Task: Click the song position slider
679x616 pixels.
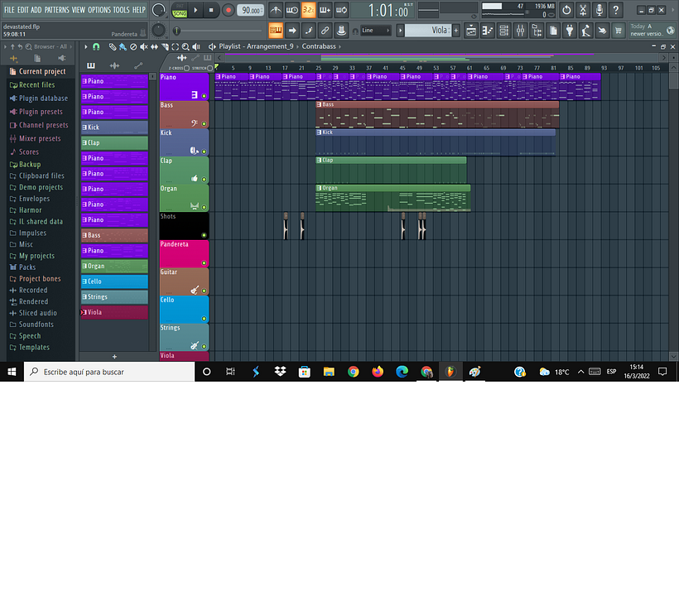Action: [x=219, y=31]
